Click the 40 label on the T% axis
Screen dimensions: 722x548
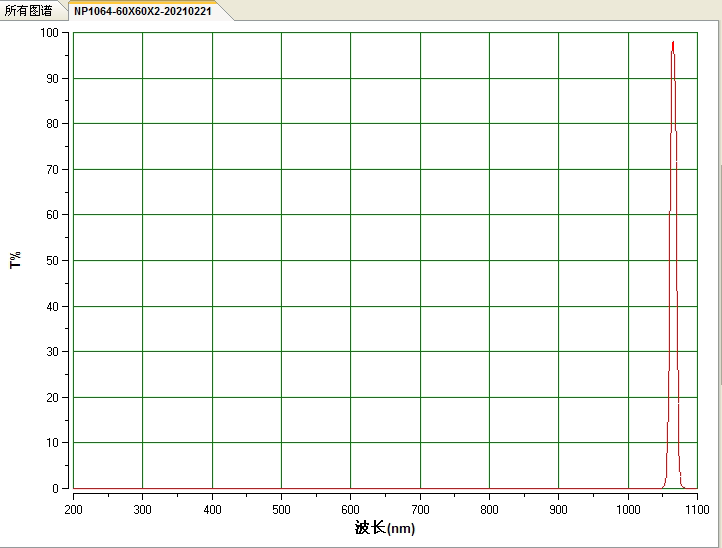52,307
